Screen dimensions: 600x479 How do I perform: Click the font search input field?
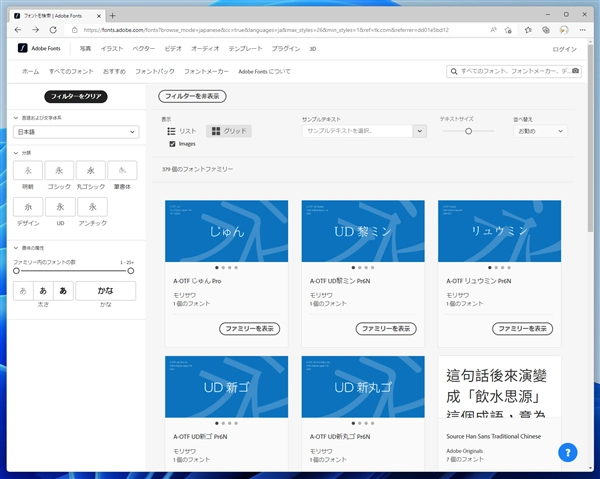(x=514, y=71)
